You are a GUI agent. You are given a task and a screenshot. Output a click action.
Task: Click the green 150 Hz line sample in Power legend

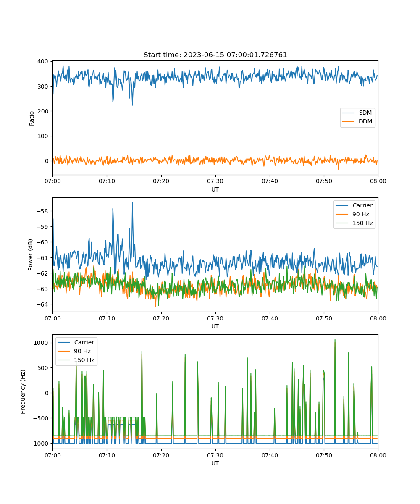342,223
